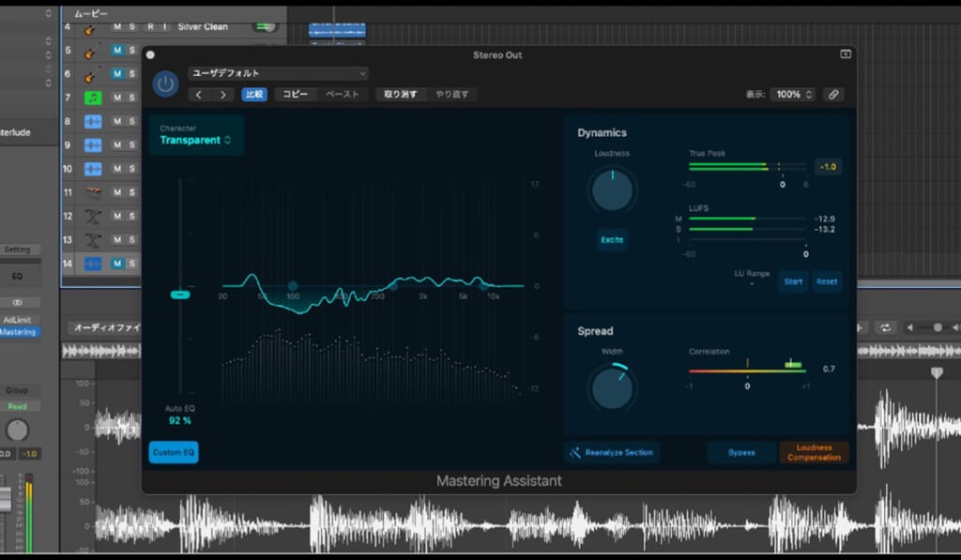This screenshot has width=961, height=560.
Task: Click the audio waveform icon on track 9
Action: pos(93,145)
